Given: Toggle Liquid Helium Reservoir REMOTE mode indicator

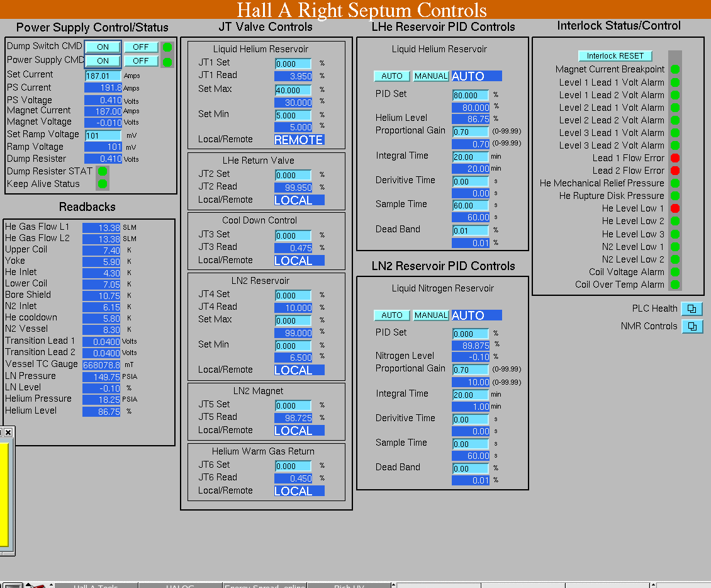Looking at the screenshot, I should pos(300,140).
